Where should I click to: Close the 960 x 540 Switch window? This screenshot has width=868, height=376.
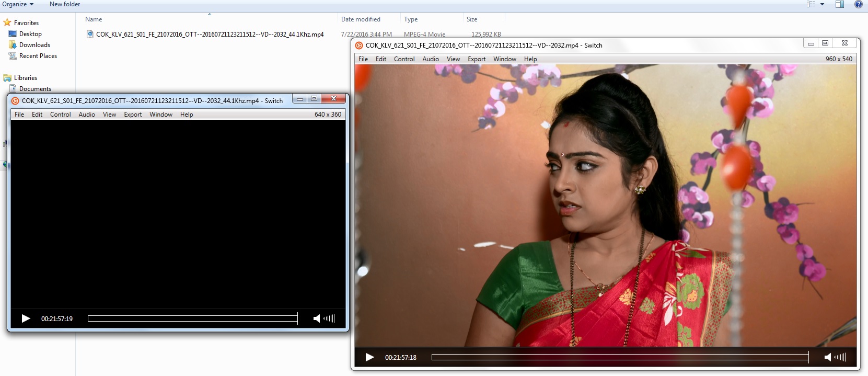[844, 43]
